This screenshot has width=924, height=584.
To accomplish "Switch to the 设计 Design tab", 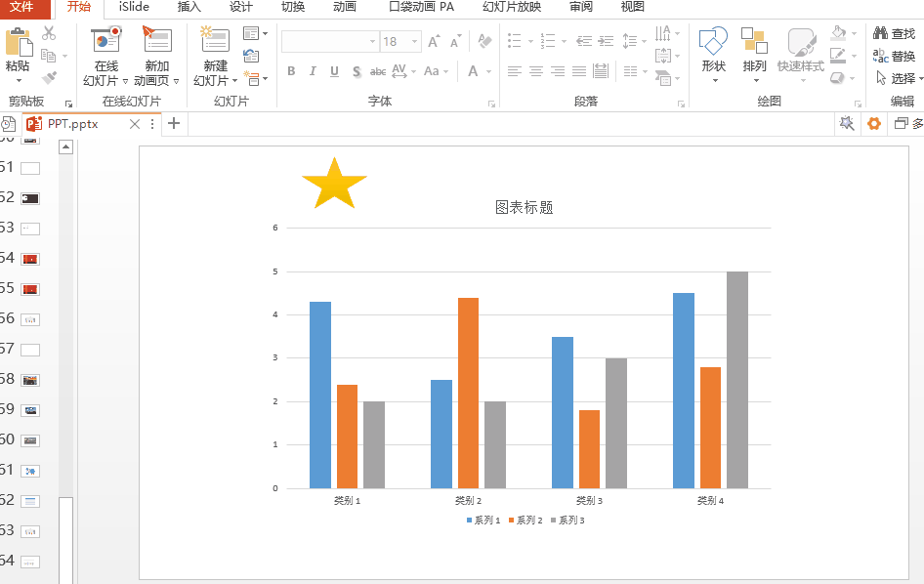I will tap(240, 7).
